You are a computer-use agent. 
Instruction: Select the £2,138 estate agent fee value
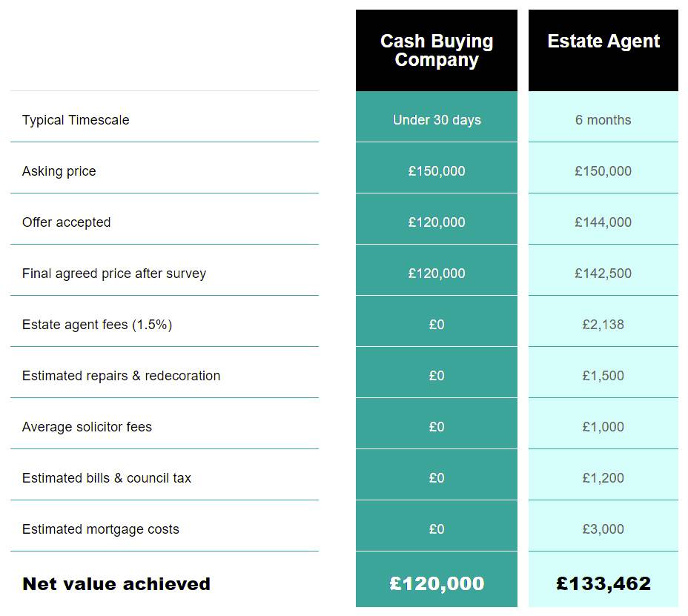click(603, 325)
